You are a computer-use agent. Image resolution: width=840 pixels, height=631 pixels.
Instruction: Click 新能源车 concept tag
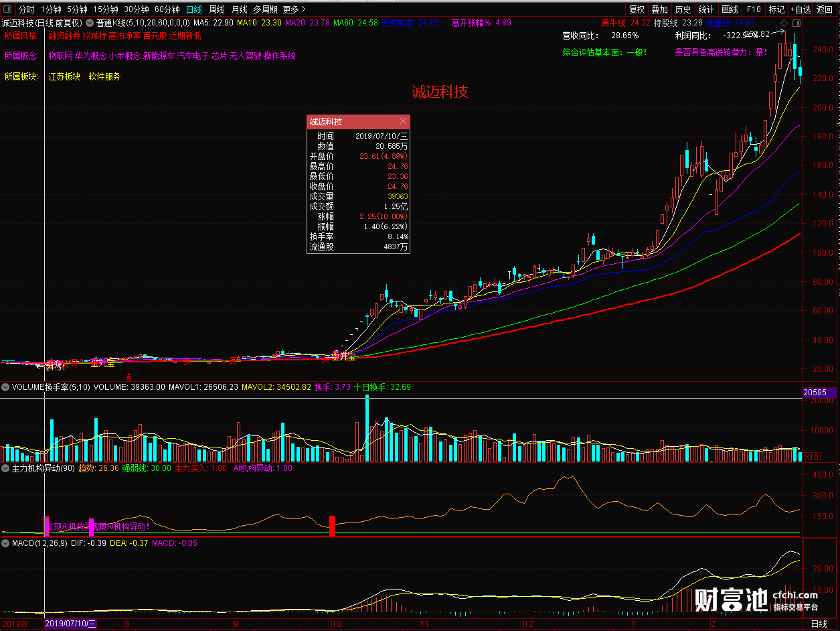click(159, 56)
